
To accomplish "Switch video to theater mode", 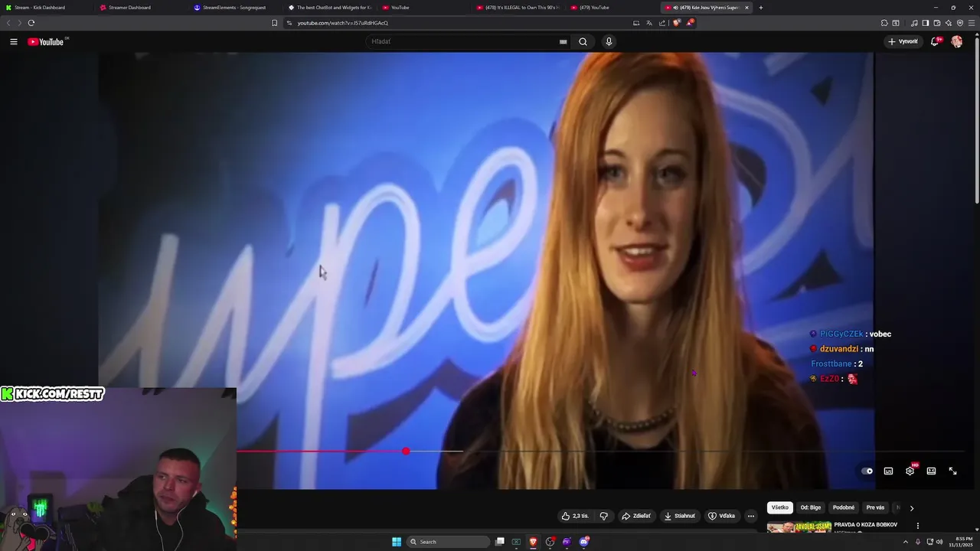I will click(x=931, y=471).
